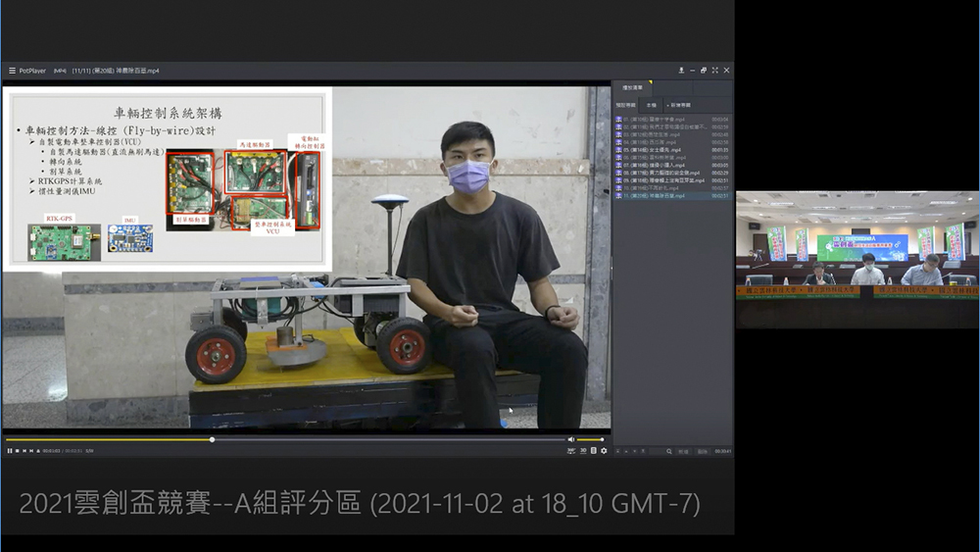This screenshot has width=980, height=552.
Task: Toggle 3D video mode
Action: click(x=582, y=450)
